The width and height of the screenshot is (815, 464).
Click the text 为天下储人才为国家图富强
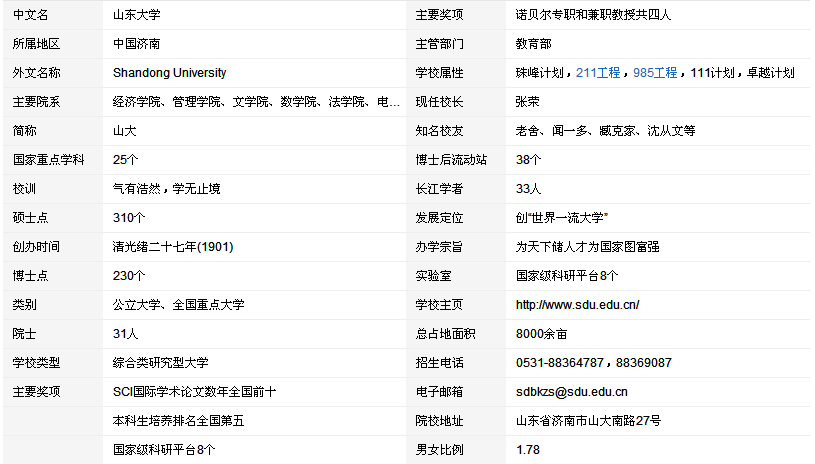[x=587, y=247]
